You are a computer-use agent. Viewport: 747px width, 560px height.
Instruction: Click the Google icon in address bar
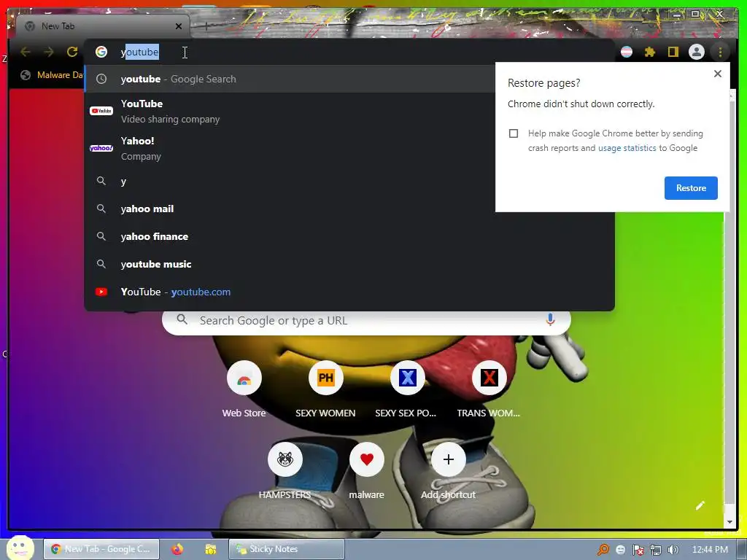click(x=101, y=52)
